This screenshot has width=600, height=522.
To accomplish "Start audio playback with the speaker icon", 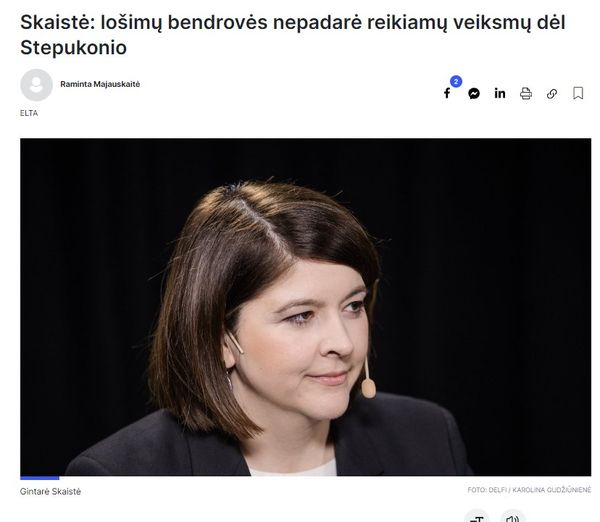I will click(512, 517).
